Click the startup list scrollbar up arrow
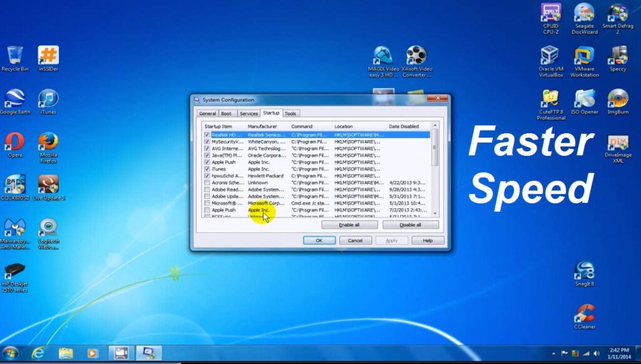The image size is (641, 364). 434,126
